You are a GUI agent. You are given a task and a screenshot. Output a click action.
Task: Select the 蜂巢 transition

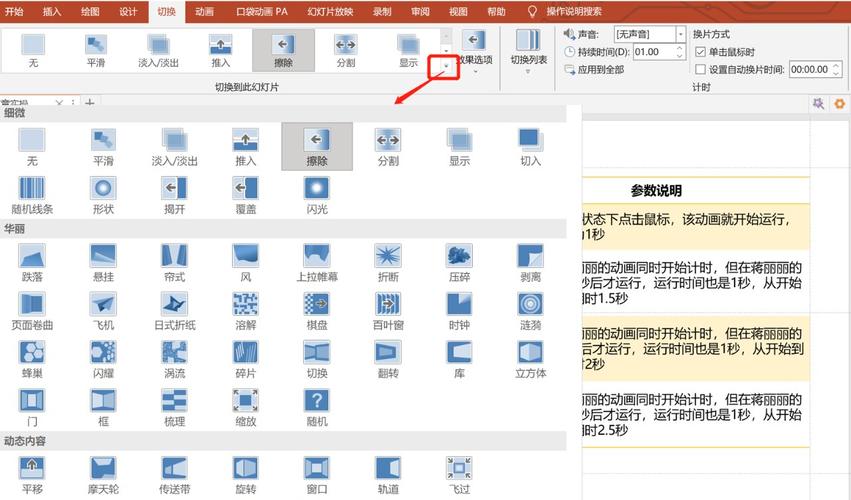(32, 359)
